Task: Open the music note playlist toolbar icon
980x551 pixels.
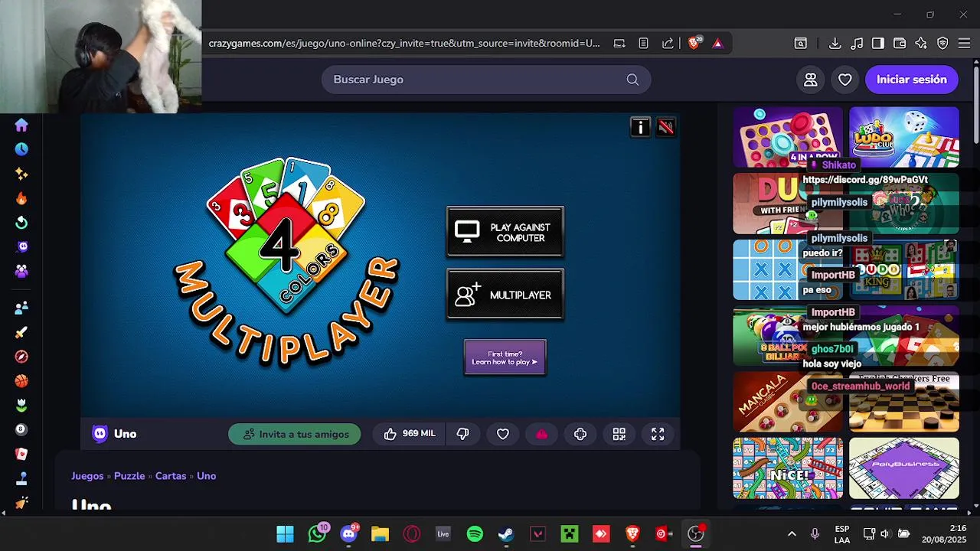Action: [x=857, y=44]
